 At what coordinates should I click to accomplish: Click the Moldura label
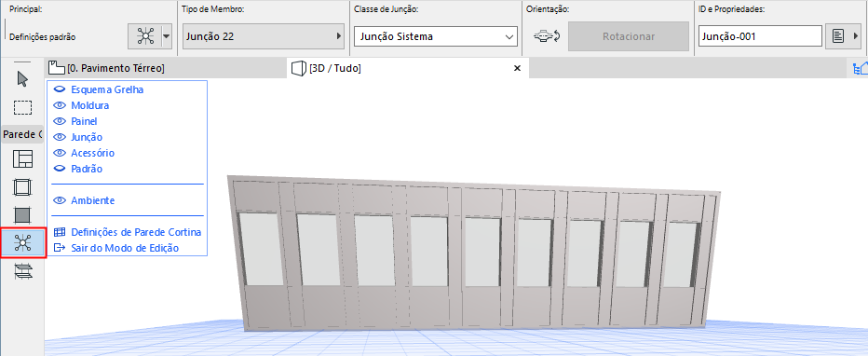[90, 105]
